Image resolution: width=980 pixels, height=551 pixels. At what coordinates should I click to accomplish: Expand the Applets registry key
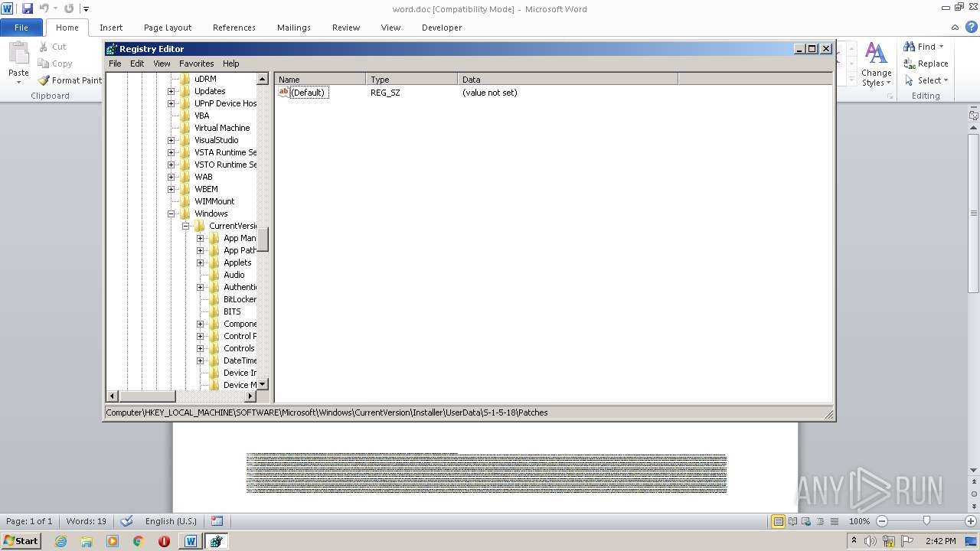coord(201,262)
